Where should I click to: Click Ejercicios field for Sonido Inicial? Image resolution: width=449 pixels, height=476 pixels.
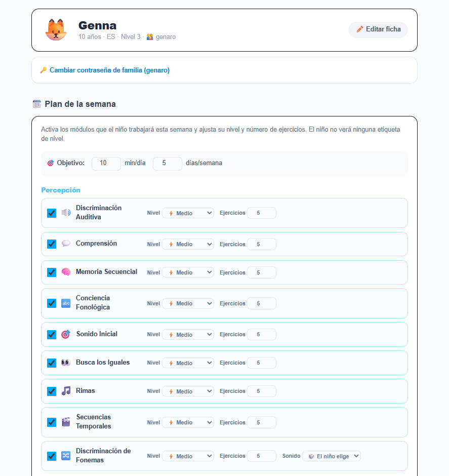[262, 334]
